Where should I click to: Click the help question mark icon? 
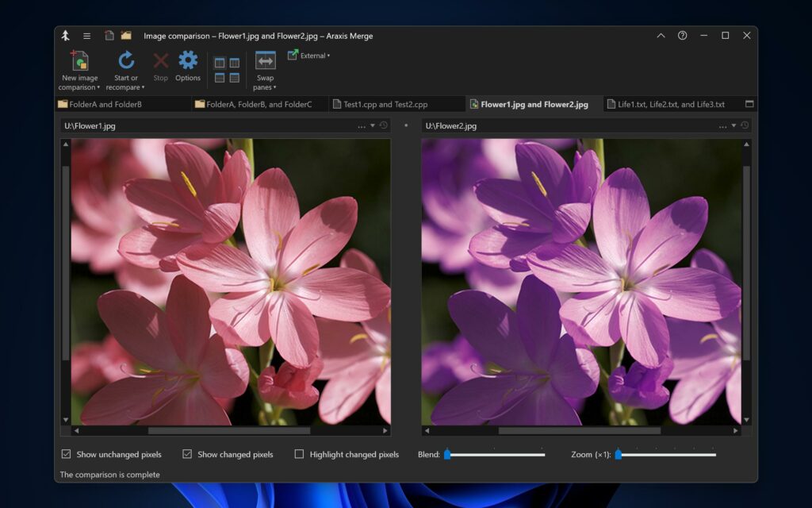tap(683, 35)
